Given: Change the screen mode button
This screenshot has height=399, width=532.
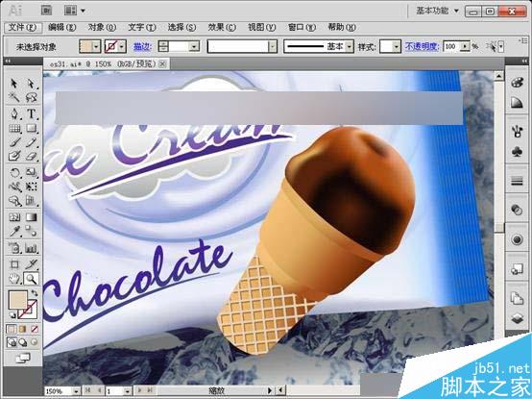Looking at the screenshot, I should click(x=23, y=358).
